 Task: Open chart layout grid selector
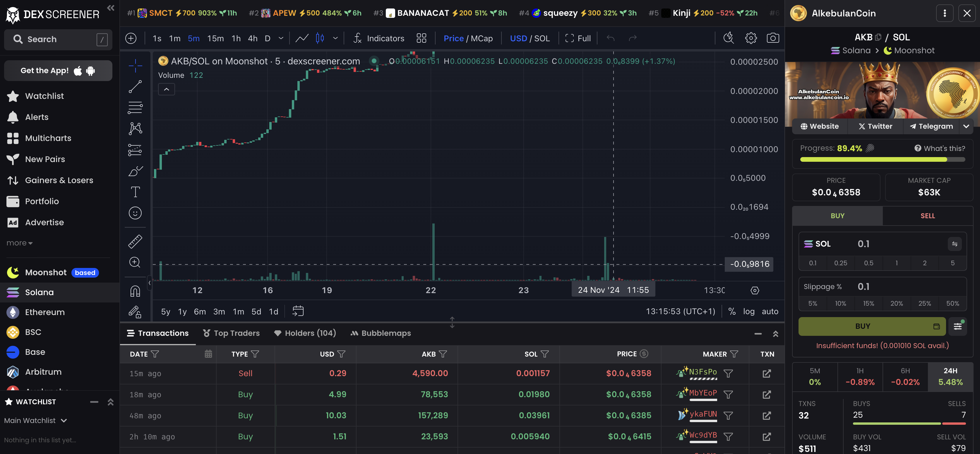421,38
